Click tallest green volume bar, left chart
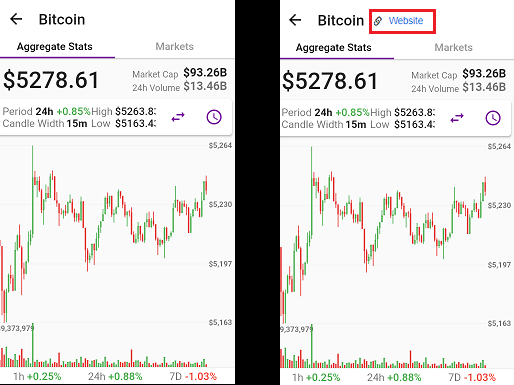 [33, 345]
